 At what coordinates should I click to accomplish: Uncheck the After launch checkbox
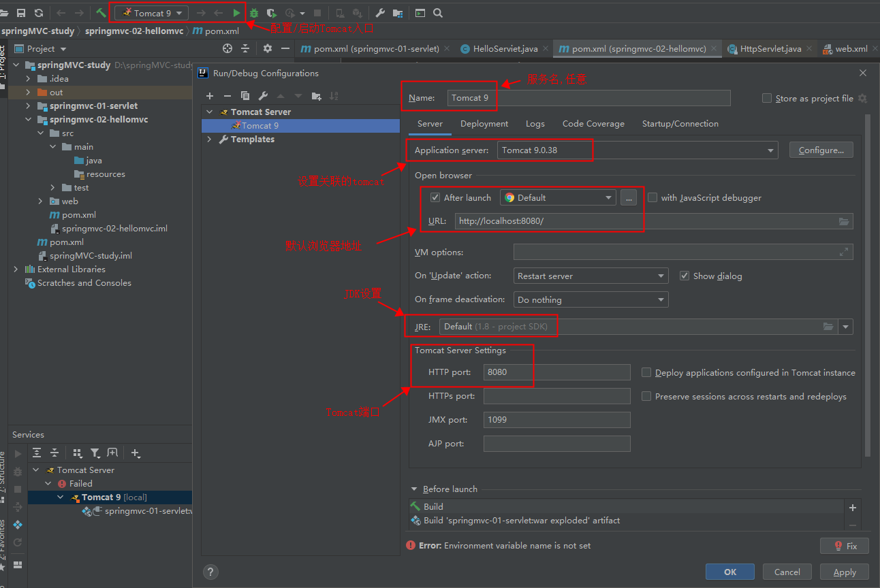(x=435, y=197)
